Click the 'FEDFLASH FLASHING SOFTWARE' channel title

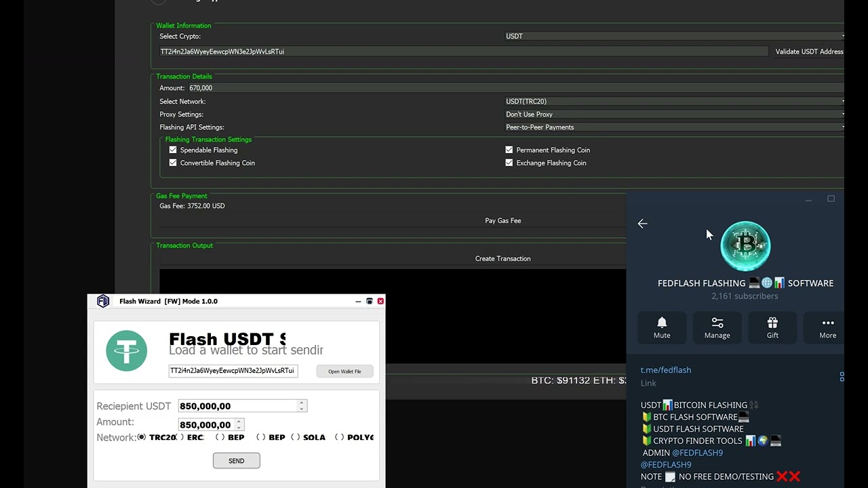click(745, 283)
